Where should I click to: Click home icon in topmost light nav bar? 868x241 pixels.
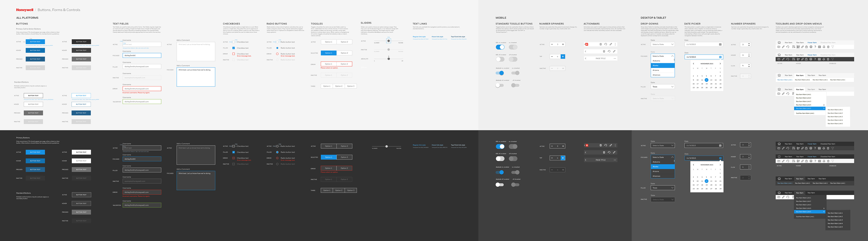(779, 43)
